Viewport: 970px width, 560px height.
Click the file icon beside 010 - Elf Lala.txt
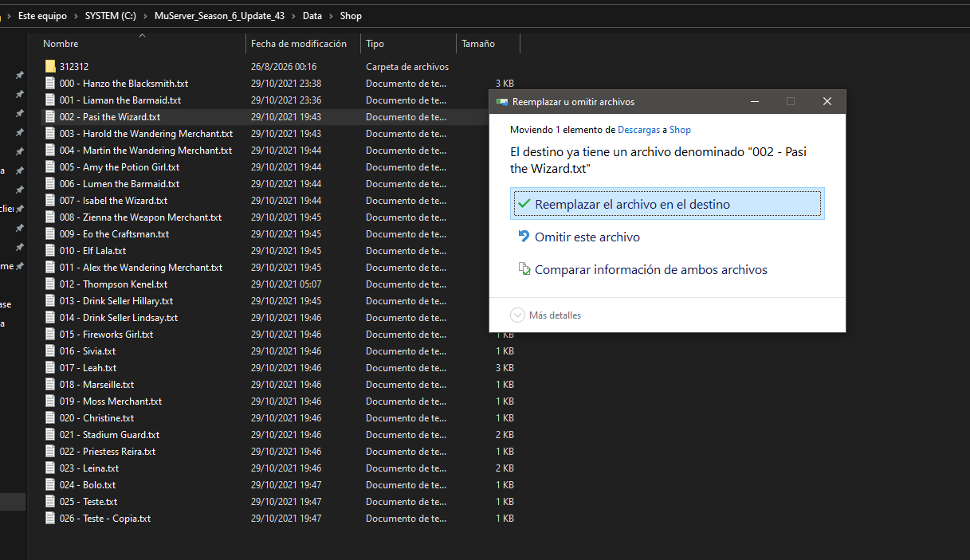tap(50, 251)
